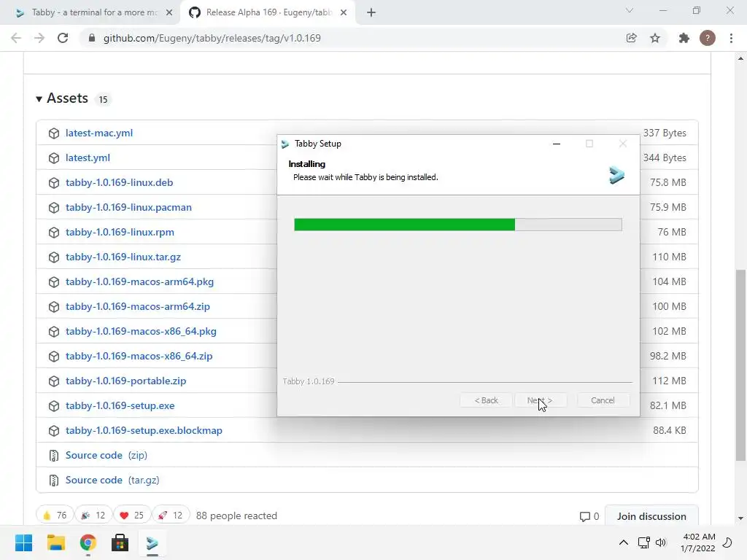Download tabby-1.0.169-linux.pacman
This screenshot has height=560, width=747.
click(x=128, y=207)
